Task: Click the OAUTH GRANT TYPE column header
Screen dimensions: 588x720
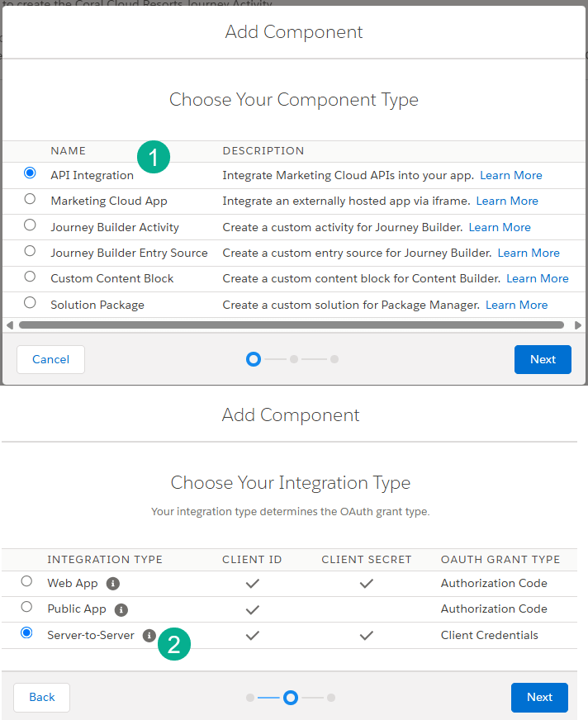Action: [500, 559]
